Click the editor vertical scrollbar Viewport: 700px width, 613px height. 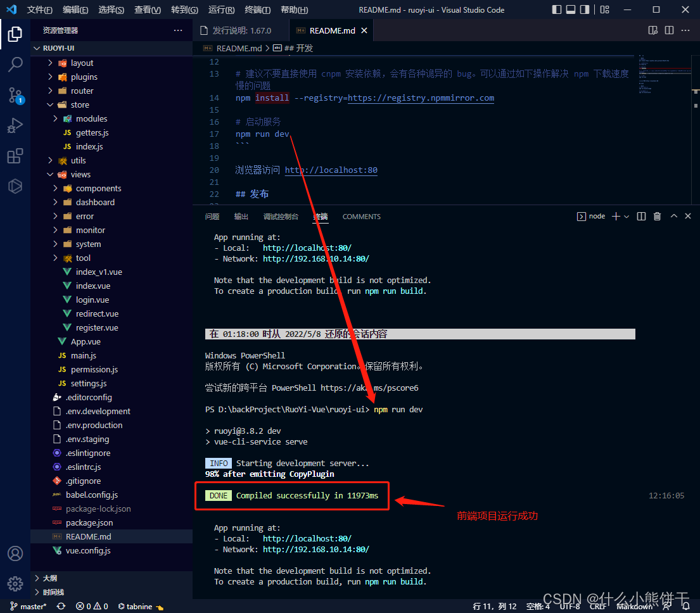coord(696,129)
